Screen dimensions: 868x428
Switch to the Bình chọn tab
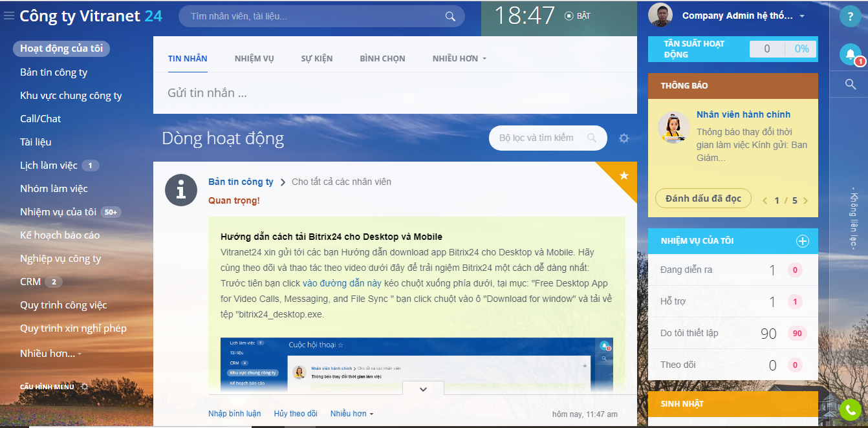pyautogui.click(x=382, y=58)
